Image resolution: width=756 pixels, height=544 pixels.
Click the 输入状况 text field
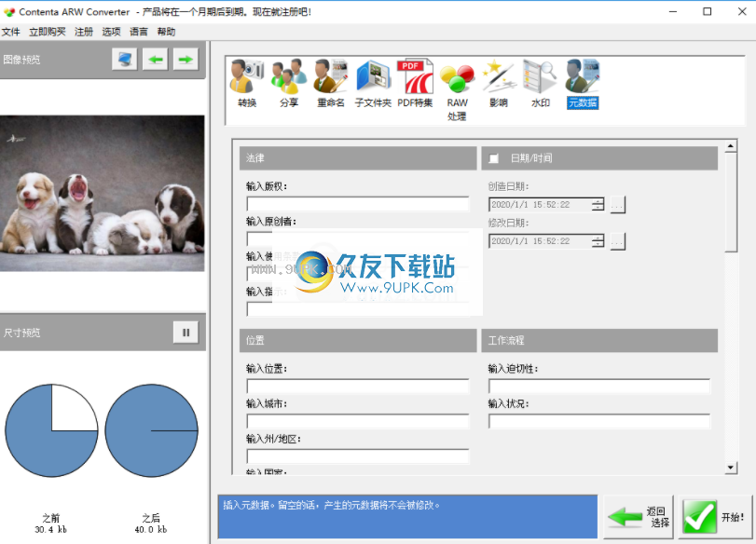tap(599, 421)
